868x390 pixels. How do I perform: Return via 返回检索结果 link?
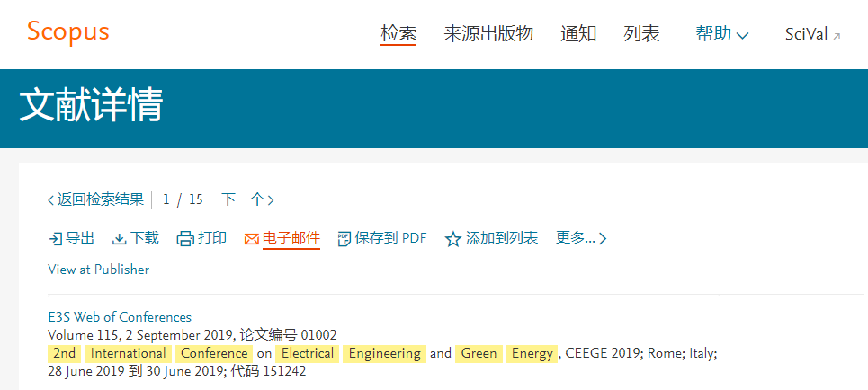pyautogui.click(x=95, y=199)
